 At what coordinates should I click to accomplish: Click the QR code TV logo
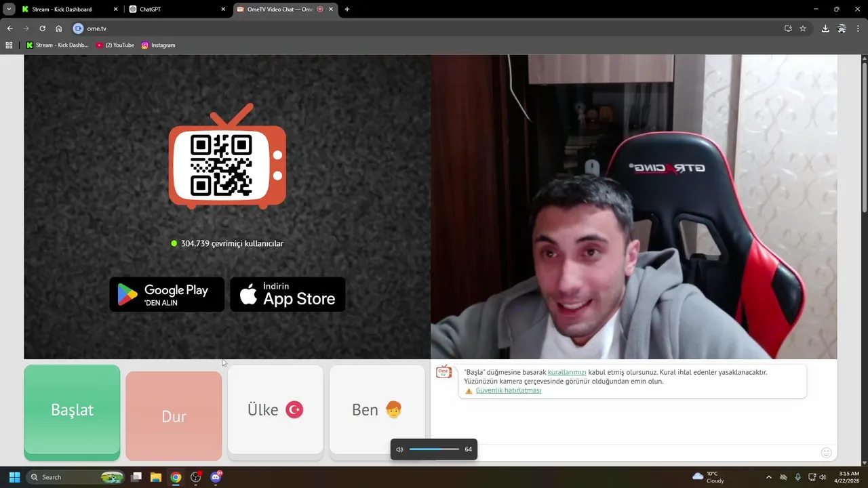227,157
